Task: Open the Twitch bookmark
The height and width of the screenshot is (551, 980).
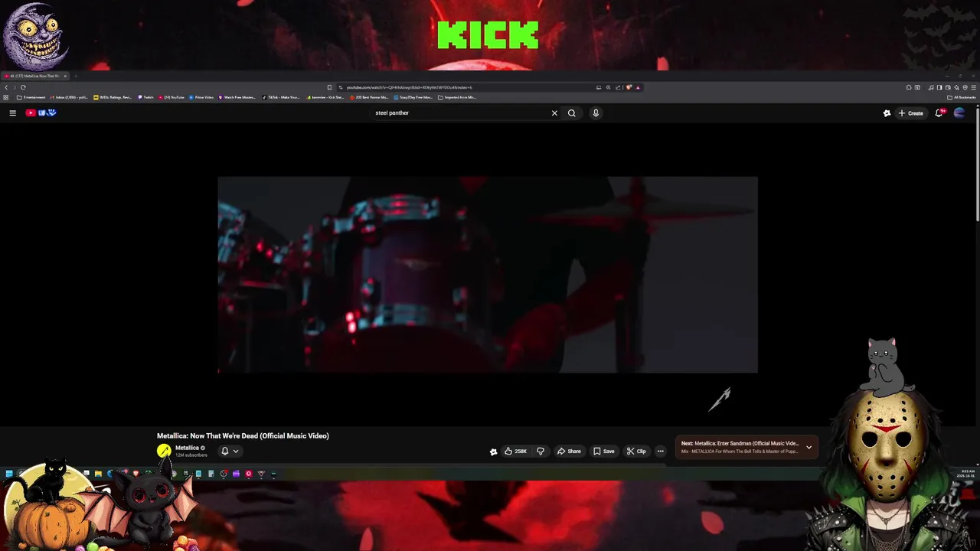Action: pyautogui.click(x=145, y=97)
